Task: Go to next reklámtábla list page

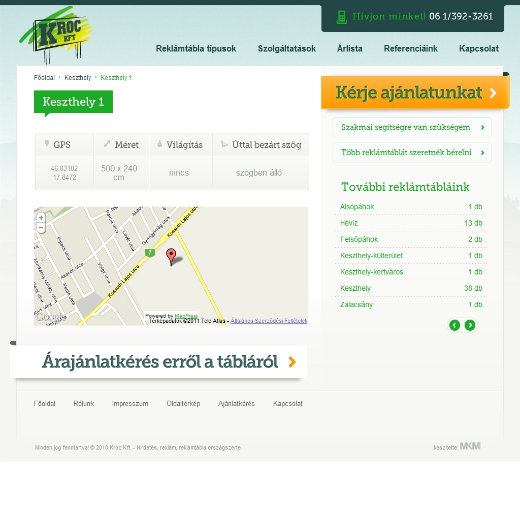Action: (x=470, y=325)
